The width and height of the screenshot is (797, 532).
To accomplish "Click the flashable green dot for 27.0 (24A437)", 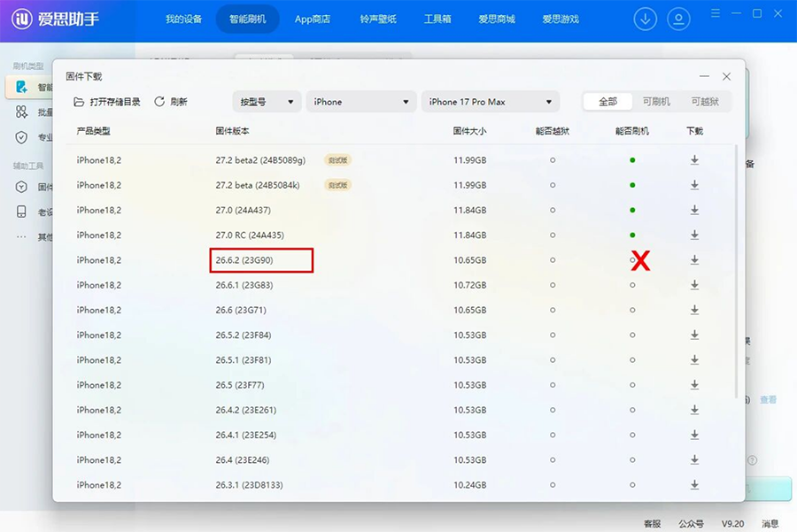I will [x=632, y=210].
